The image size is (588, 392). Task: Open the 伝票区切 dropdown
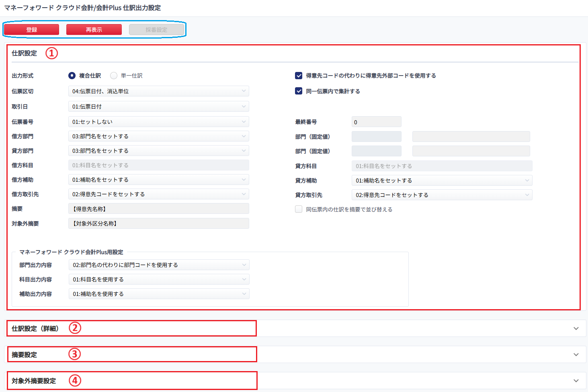159,91
